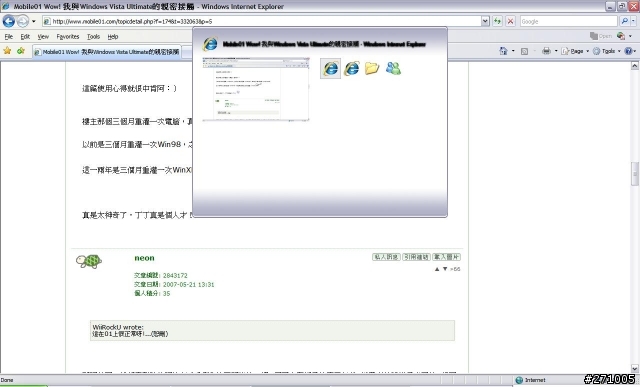Click the Add to Favorites icon
The image size is (640, 387).
(x=21, y=51)
